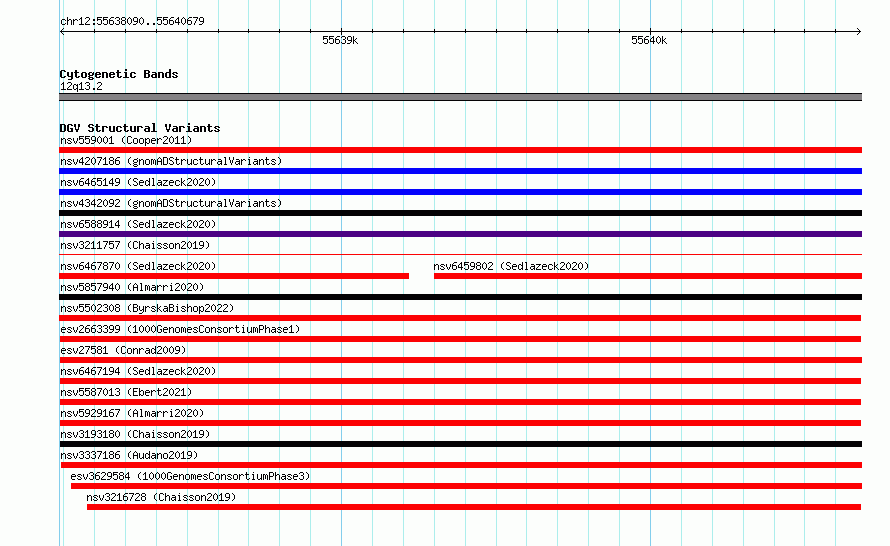This screenshot has width=890, height=546.
Task: Open esv2663399 (1000GenomesConsortiumPhase1) label
Action: coord(180,329)
